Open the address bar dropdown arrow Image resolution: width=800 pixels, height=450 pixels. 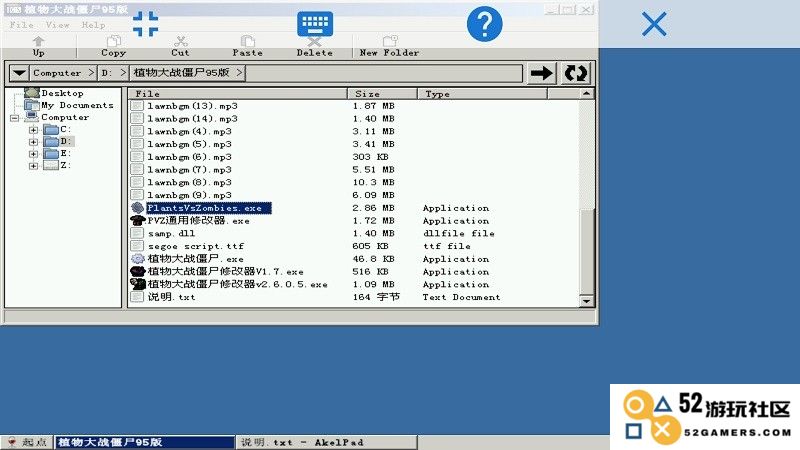[19, 73]
